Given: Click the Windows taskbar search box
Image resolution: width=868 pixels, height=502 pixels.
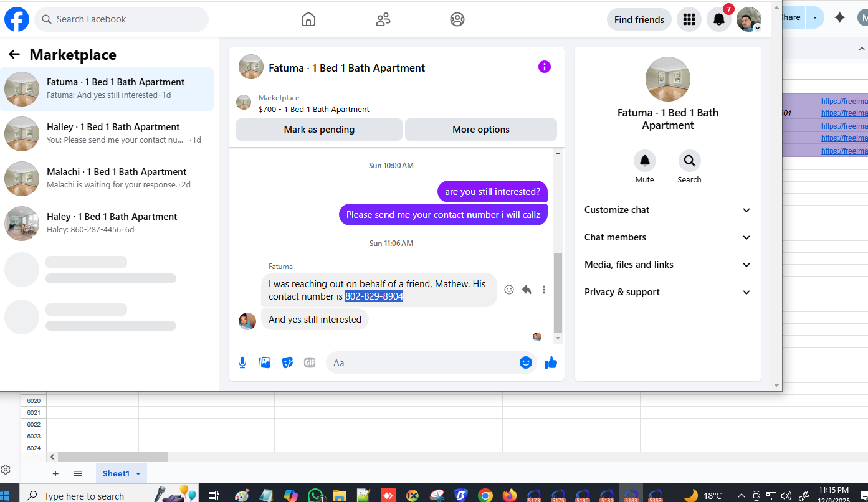Looking at the screenshot, I should 87,496.
